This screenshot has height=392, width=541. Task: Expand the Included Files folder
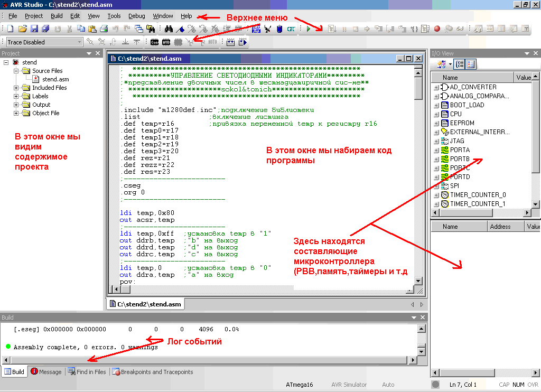pos(16,88)
